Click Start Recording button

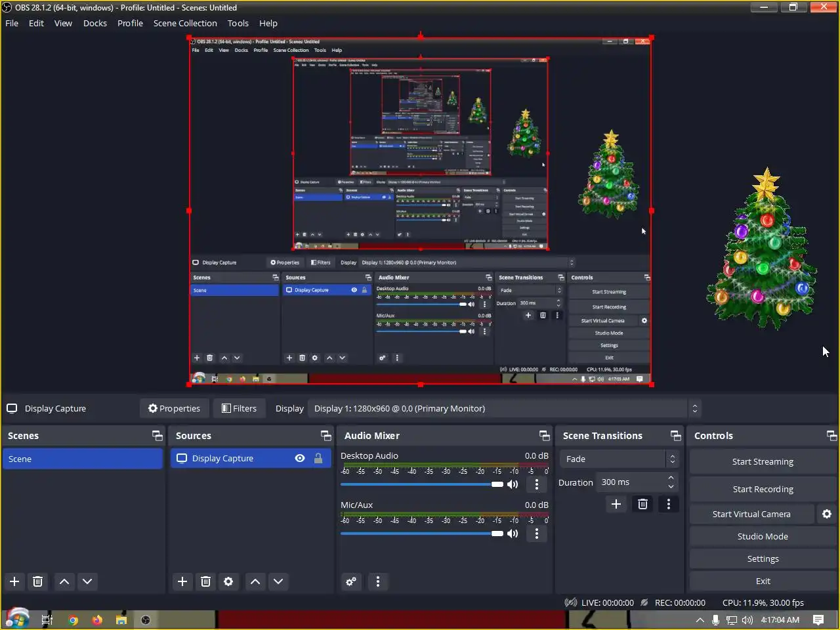[x=763, y=490]
